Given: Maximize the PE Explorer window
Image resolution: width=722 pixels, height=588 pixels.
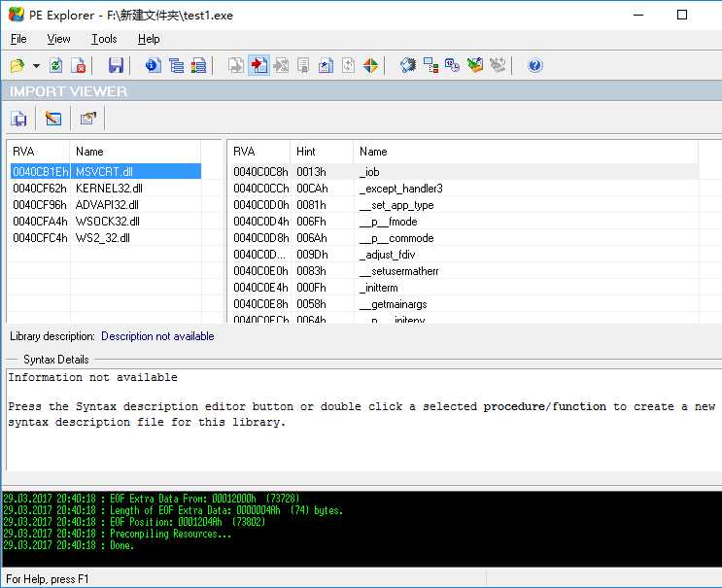Looking at the screenshot, I should (x=682, y=15).
